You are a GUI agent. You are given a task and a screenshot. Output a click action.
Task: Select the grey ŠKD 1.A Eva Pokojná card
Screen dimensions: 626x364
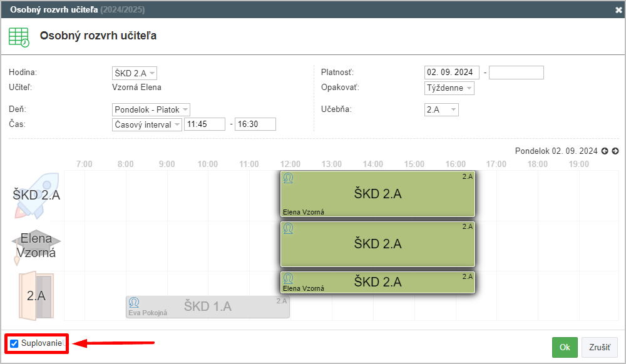pyautogui.click(x=208, y=306)
